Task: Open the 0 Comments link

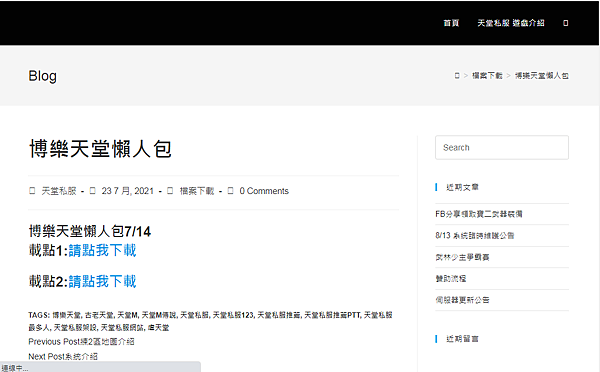Action: [x=264, y=191]
